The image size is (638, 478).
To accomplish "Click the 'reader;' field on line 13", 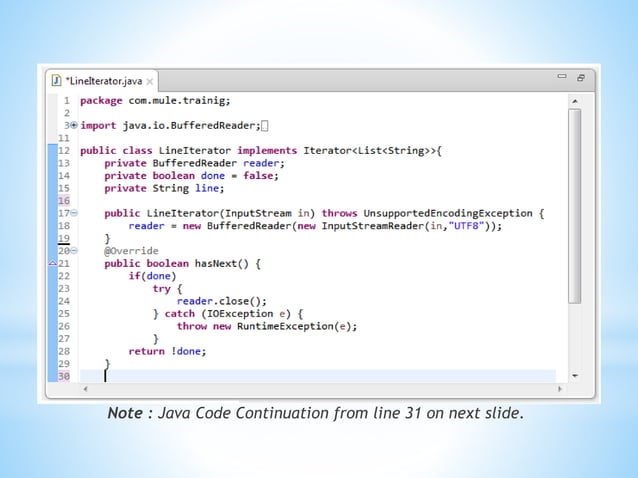I will [x=264, y=163].
